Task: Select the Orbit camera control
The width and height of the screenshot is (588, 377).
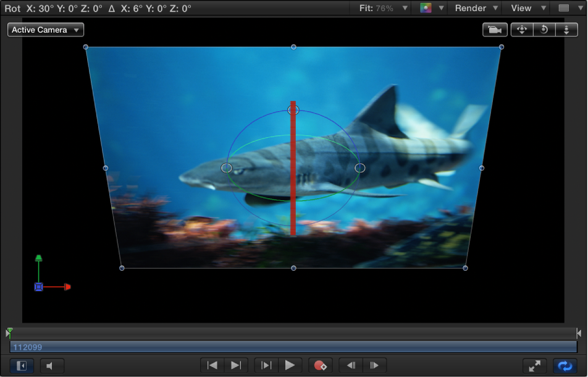Action: tap(544, 30)
